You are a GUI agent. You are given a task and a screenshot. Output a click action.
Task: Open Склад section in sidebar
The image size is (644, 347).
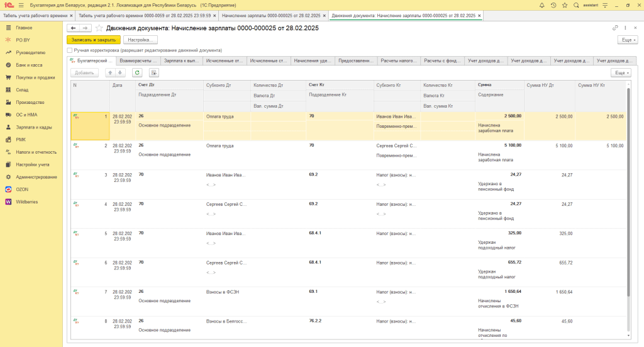(22, 89)
